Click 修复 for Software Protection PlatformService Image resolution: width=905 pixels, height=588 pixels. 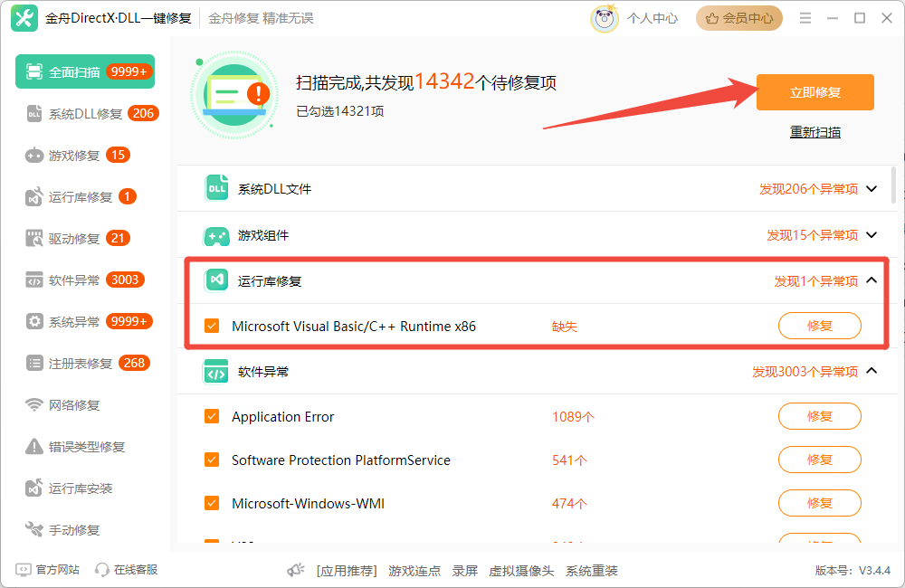[x=820, y=460]
